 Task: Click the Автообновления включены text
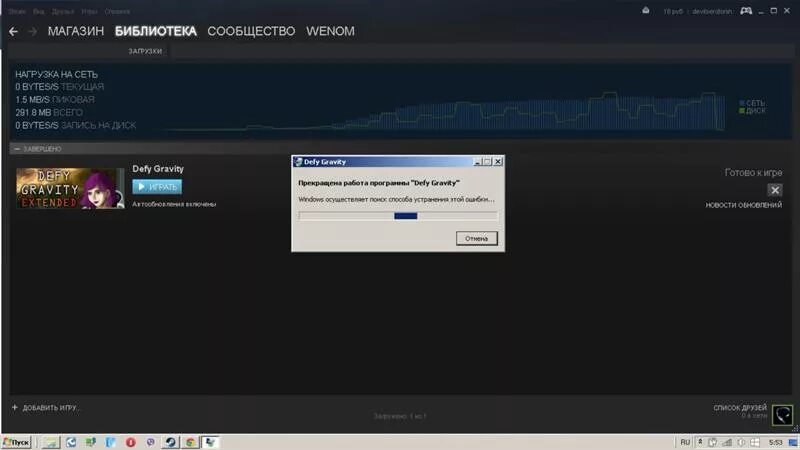point(174,204)
